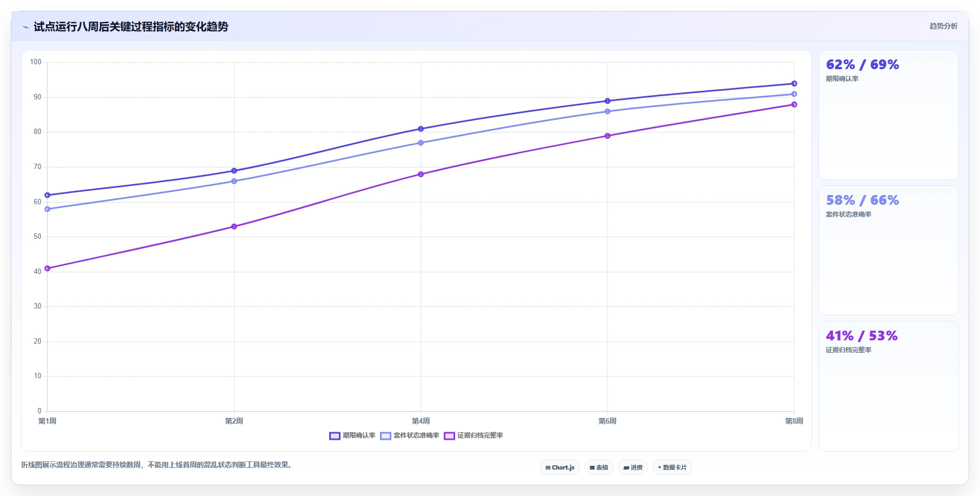980x496 pixels.
Task: Select the 期限确认率 data point at 第6周
Action: pos(608,101)
